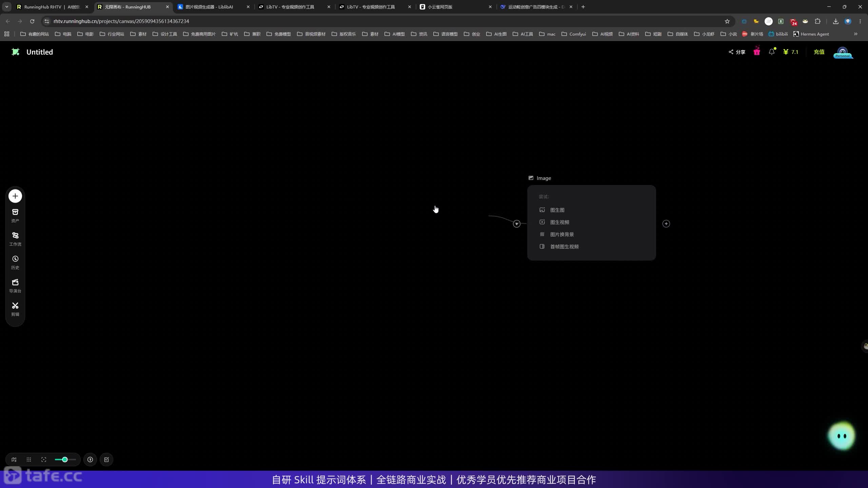The height and width of the screenshot is (488, 868).
Task: Open the browser downloads icon
Action: [x=836, y=21]
